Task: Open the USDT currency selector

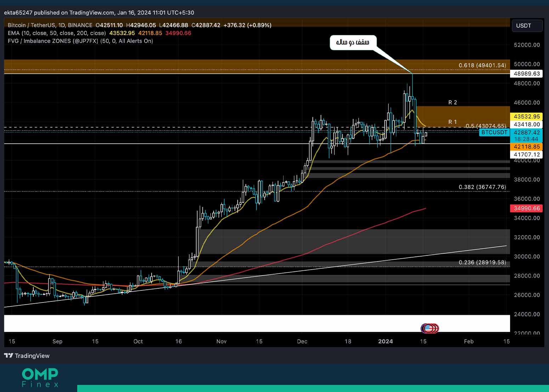Action: pyautogui.click(x=527, y=25)
